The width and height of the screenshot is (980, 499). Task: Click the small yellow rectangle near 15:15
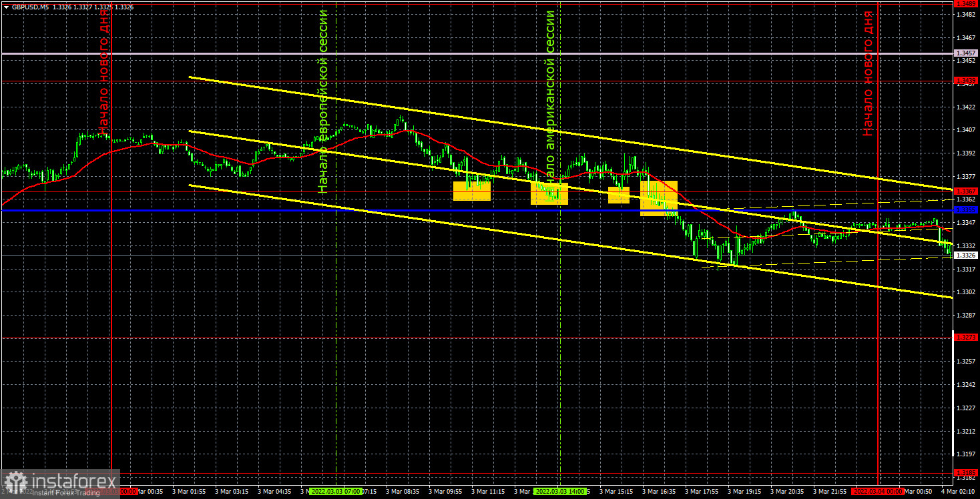(619, 194)
